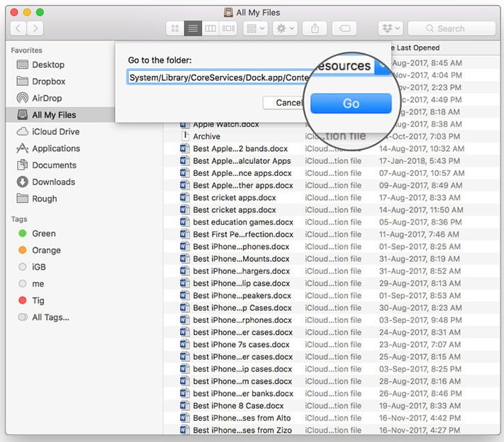Open the arrange-by grouping dropdown
This screenshot has height=442, width=504.
coord(255,28)
